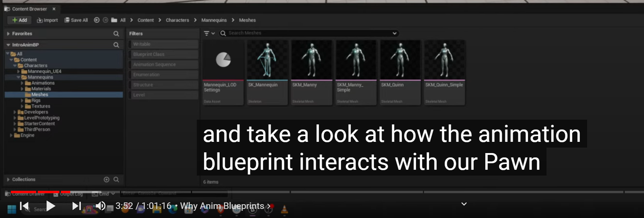Click the folder icon before the All breadcrumb
The image size is (644, 218).
tap(114, 20)
